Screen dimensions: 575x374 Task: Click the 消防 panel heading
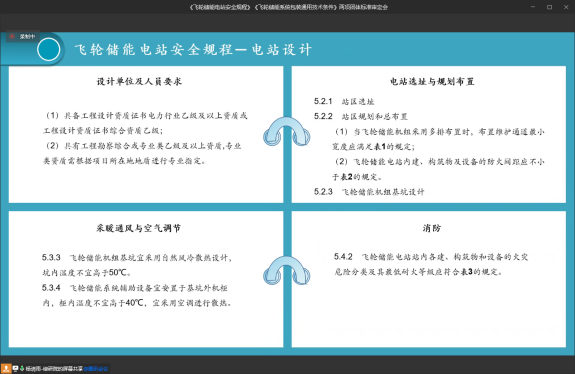pyautogui.click(x=432, y=228)
